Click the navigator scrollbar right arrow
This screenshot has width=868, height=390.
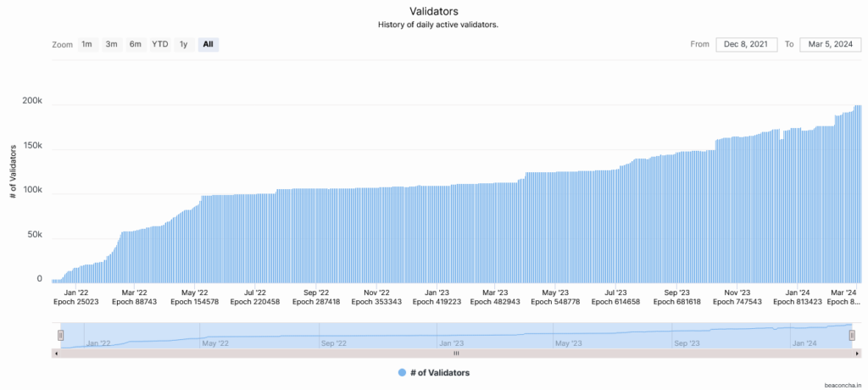coord(858,353)
